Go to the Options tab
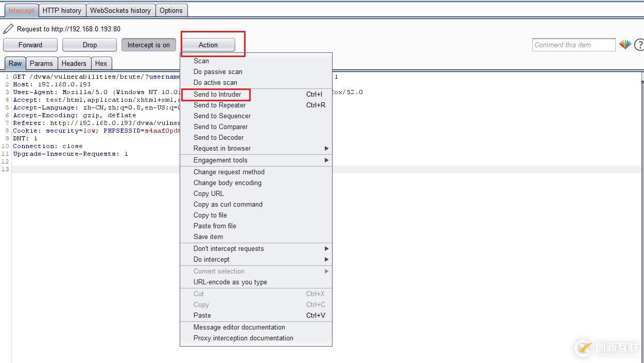 171,10
